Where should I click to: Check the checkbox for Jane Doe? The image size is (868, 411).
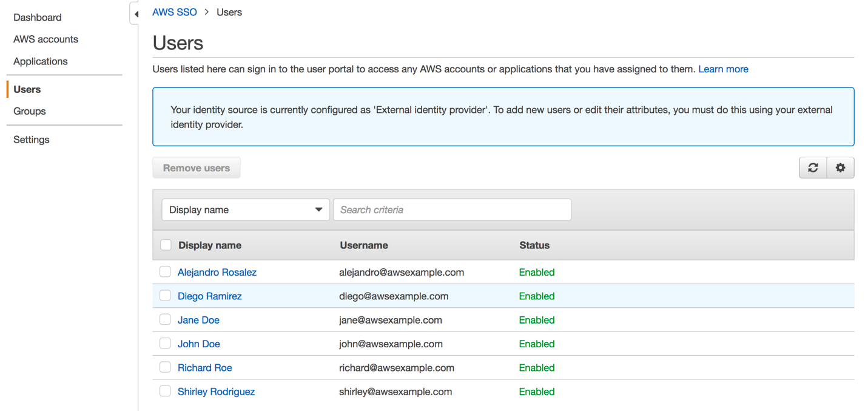click(x=165, y=319)
